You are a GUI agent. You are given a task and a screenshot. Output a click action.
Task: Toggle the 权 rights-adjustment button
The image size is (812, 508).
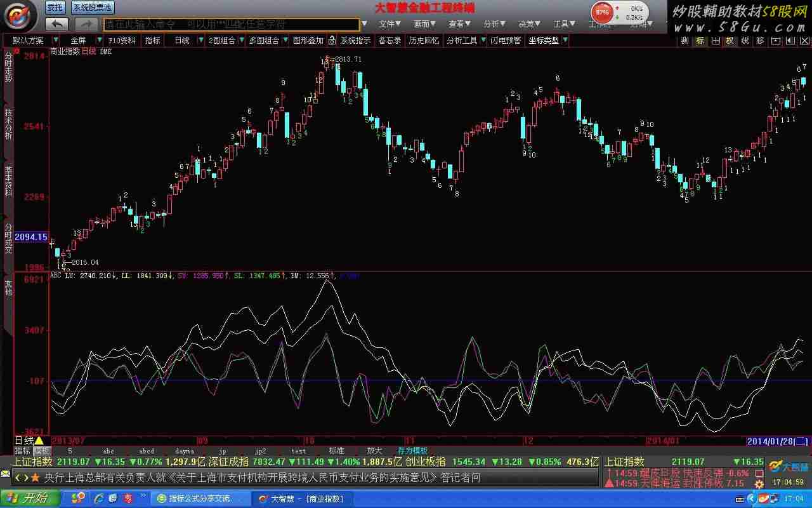pos(730,41)
